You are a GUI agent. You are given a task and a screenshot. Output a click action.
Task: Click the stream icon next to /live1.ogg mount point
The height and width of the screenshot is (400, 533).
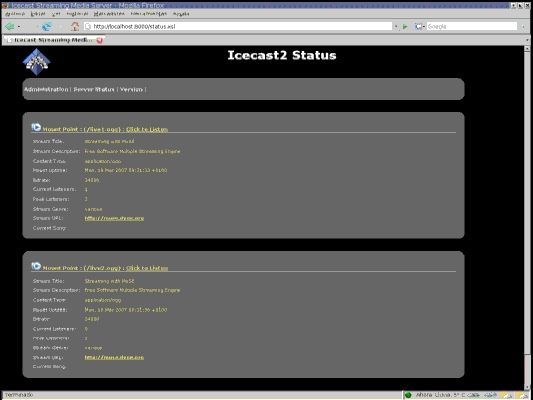pyautogui.click(x=36, y=127)
